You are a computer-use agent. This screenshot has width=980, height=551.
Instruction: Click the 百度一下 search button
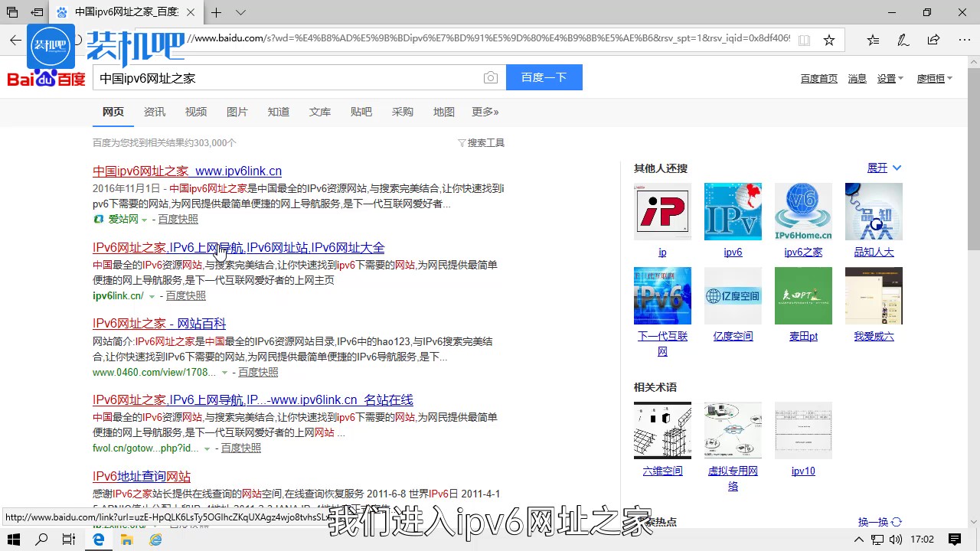point(544,77)
